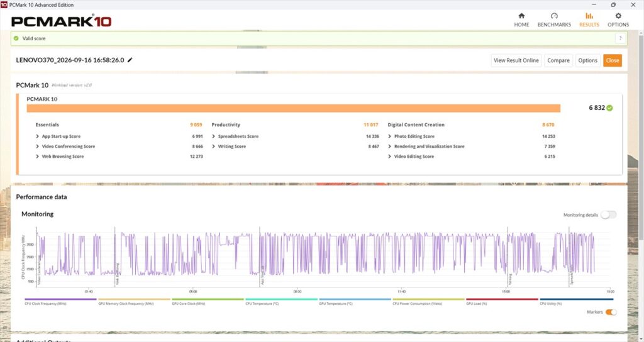The height and width of the screenshot is (342, 644).
Task: Click green checkmark beside score 6 832
Action: 609,108
